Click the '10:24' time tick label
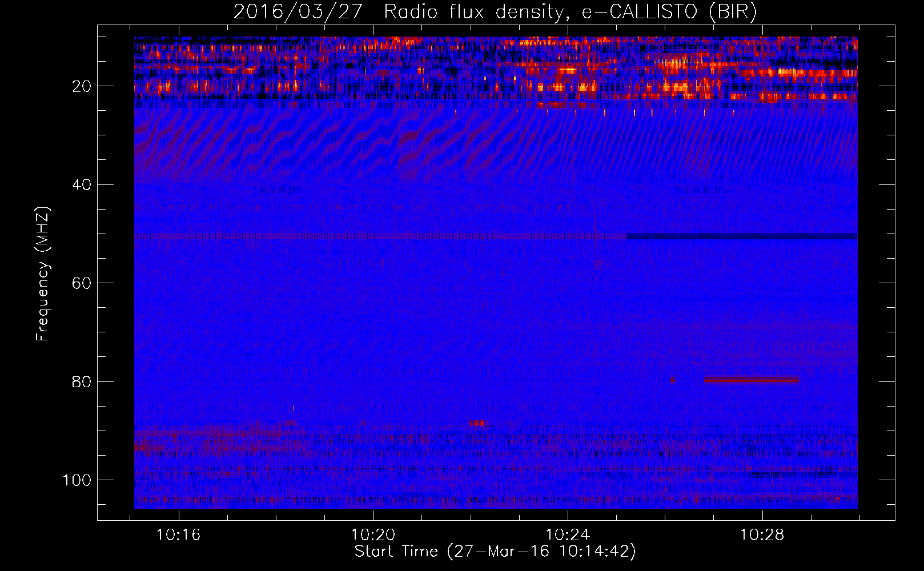Viewport: 924px width, 571px height. [568, 535]
